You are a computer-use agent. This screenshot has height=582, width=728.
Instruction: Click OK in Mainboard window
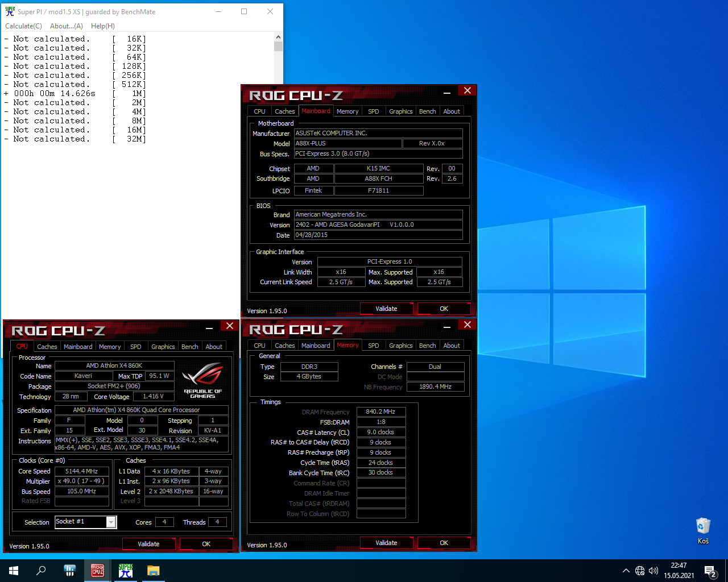click(x=444, y=309)
